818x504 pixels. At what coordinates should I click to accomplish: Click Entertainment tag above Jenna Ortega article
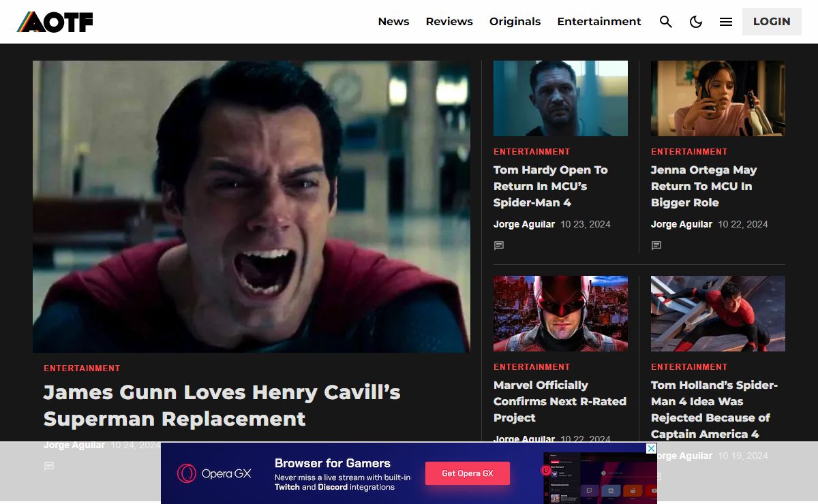(x=689, y=152)
